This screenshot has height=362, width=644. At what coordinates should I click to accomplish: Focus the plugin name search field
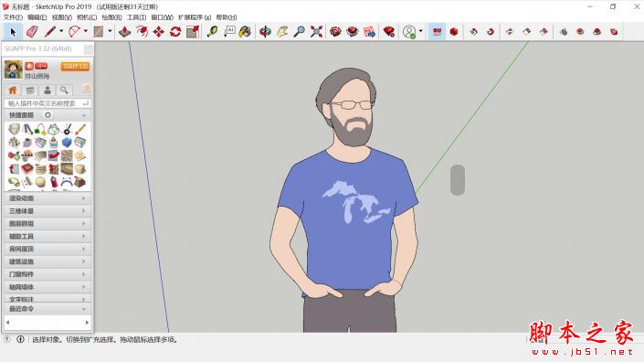point(48,103)
